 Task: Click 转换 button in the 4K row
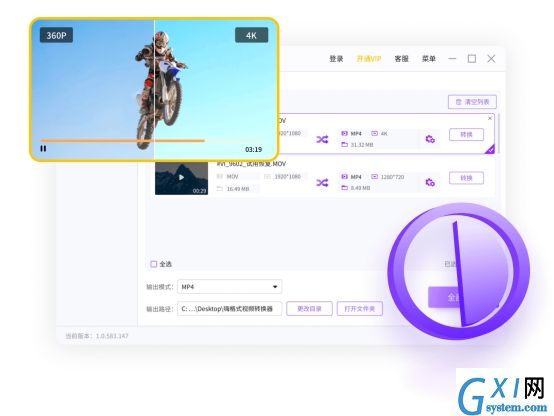click(466, 134)
